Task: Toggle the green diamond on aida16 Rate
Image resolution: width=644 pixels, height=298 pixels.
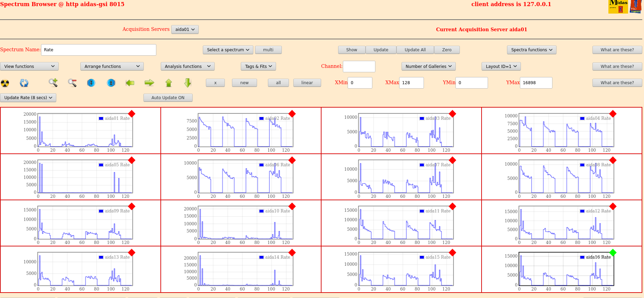Action: pyautogui.click(x=613, y=253)
